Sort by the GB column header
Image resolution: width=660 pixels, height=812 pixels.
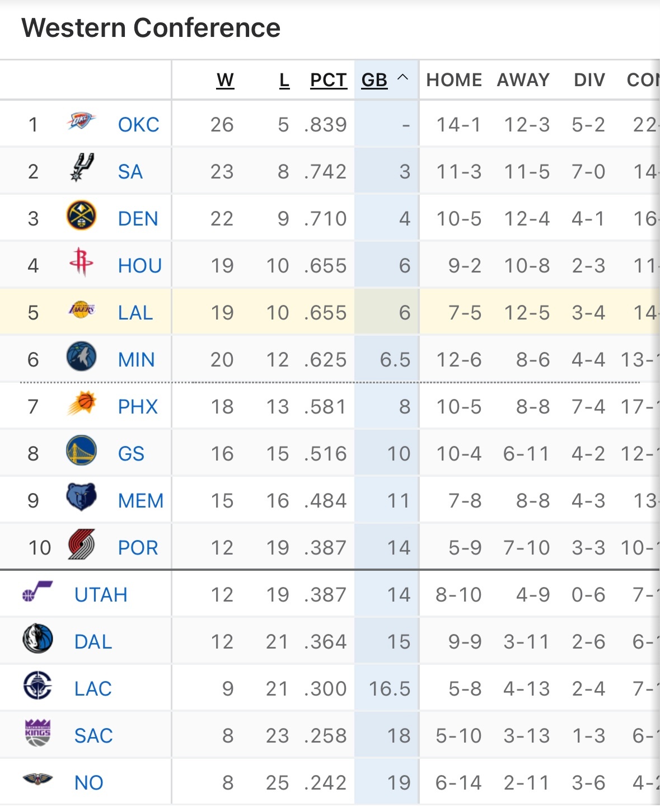tap(375, 81)
